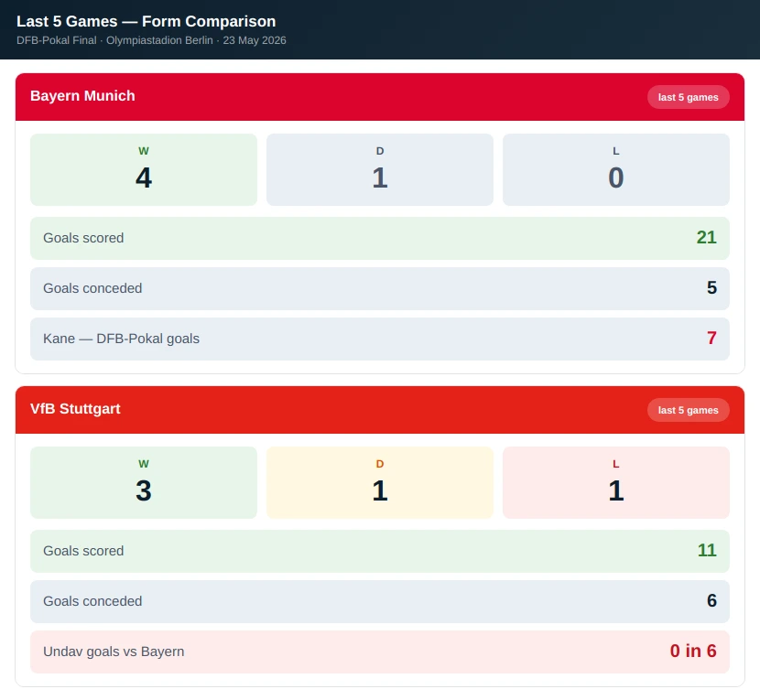
Task: Select Bayern Munich's wins tile showing 4
Action: click(144, 169)
